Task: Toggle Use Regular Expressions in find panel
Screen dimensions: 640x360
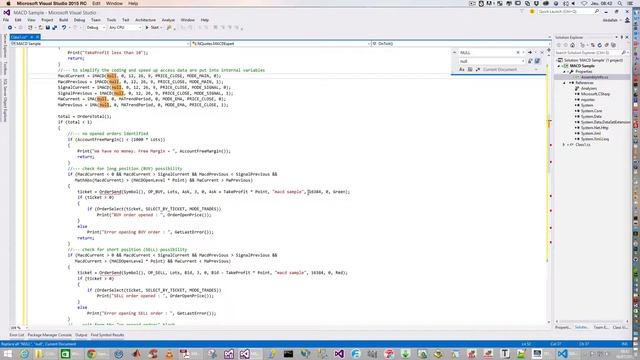Action: [478, 69]
